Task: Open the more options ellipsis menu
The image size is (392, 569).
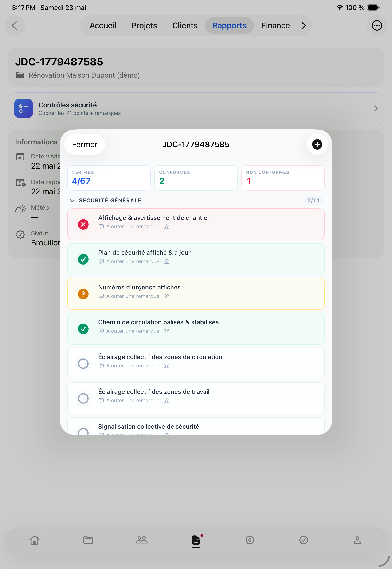Action: 377,25
